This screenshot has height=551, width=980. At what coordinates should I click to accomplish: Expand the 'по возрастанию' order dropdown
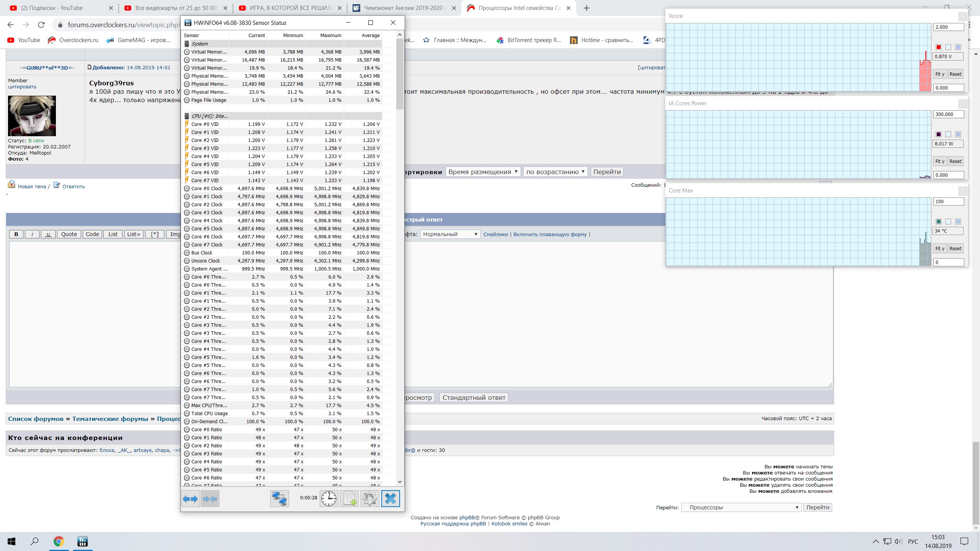click(x=555, y=172)
